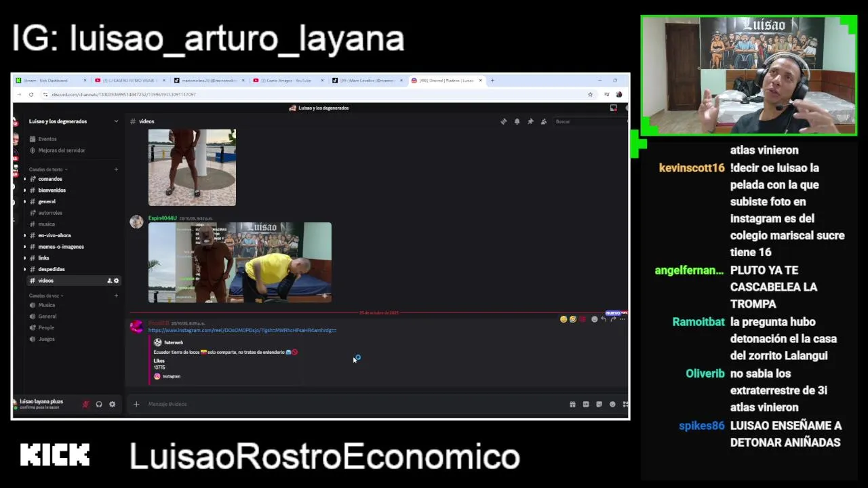This screenshot has width=868, height=488.
Task: Join the Musica voice channel
Action: pyautogui.click(x=47, y=305)
